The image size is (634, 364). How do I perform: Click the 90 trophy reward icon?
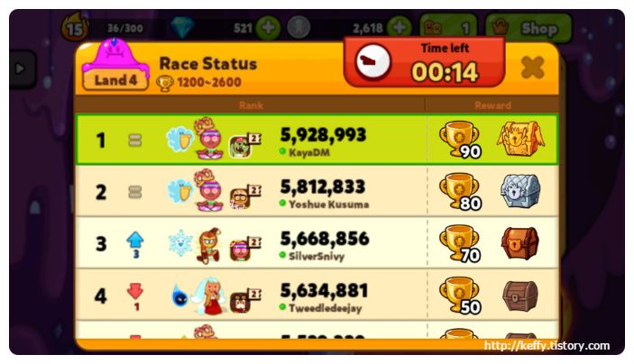[460, 140]
